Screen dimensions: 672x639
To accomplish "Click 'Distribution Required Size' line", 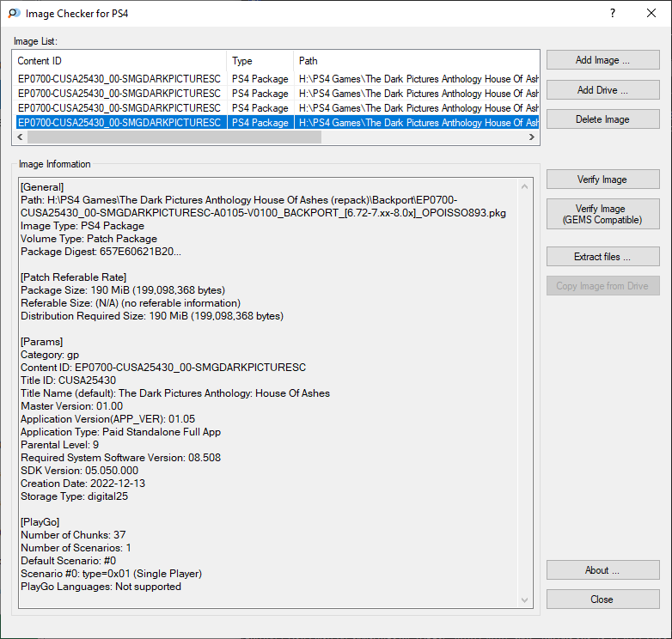I will click(152, 316).
